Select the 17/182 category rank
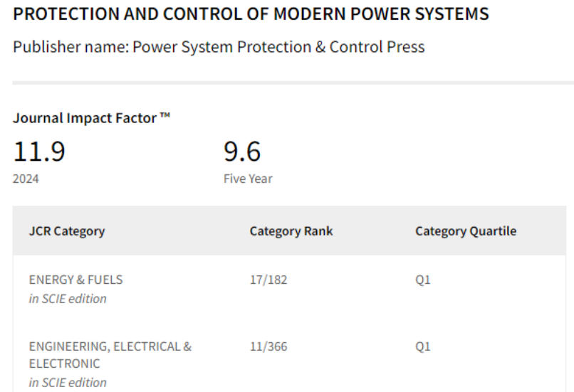The width and height of the screenshot is (574, 392). pos(268,280)
